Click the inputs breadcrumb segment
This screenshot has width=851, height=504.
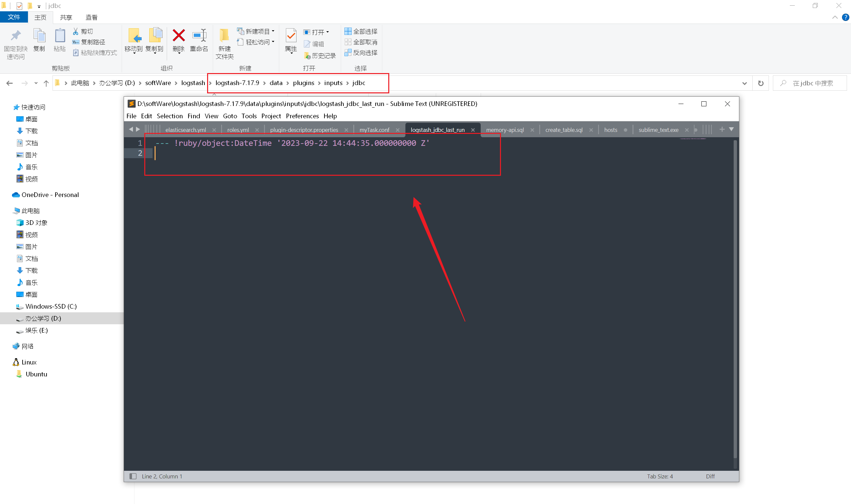click(333, 83)
